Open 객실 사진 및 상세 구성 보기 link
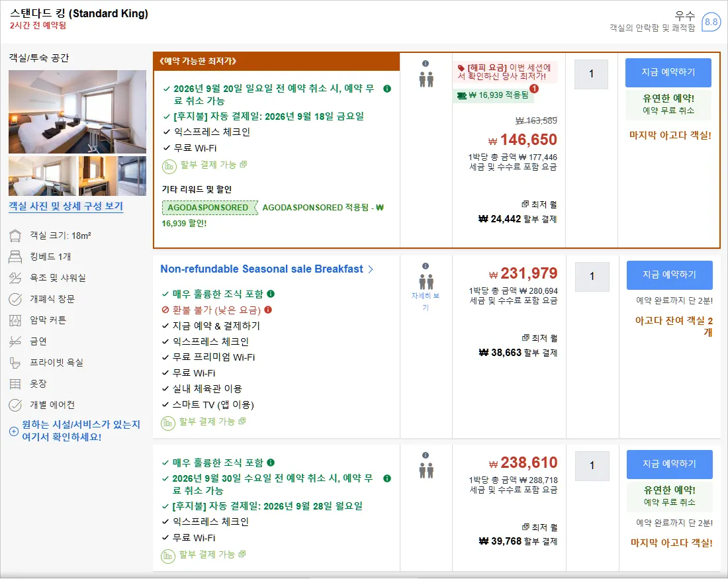The height and width of the screenshot is (579, 728). point(66,206)
